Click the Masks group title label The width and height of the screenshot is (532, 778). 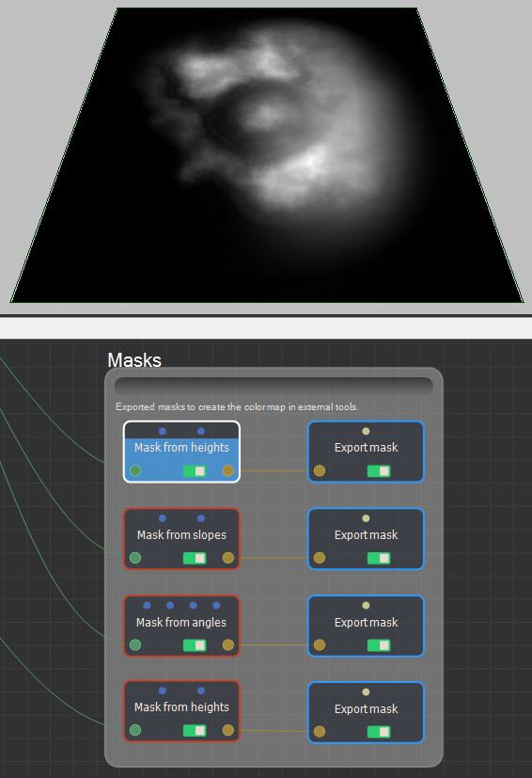[134, 360]
